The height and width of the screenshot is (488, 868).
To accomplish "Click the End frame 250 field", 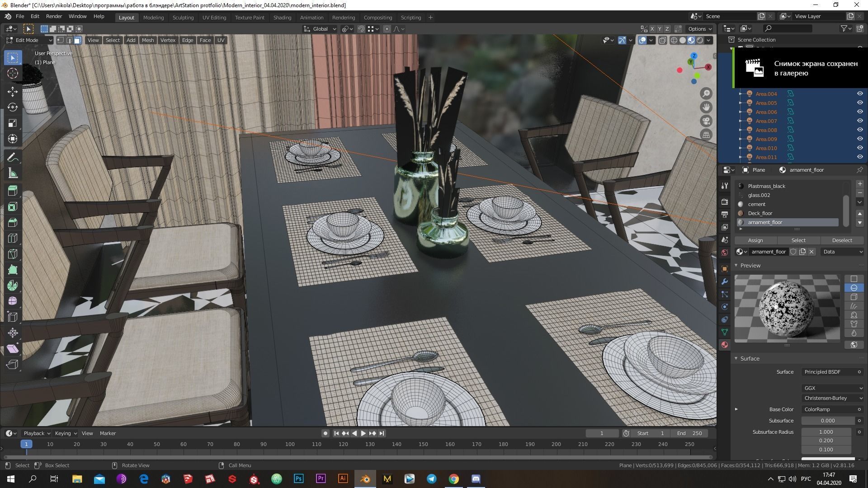I will point(689,433).
